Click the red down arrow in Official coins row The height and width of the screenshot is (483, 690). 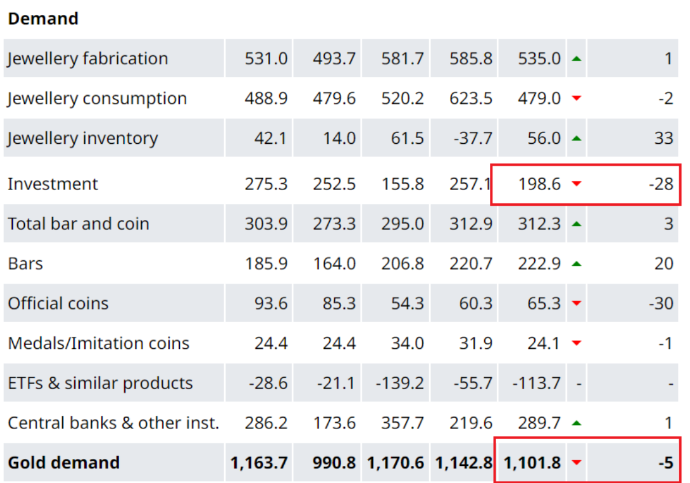click(x=576, y=304)
